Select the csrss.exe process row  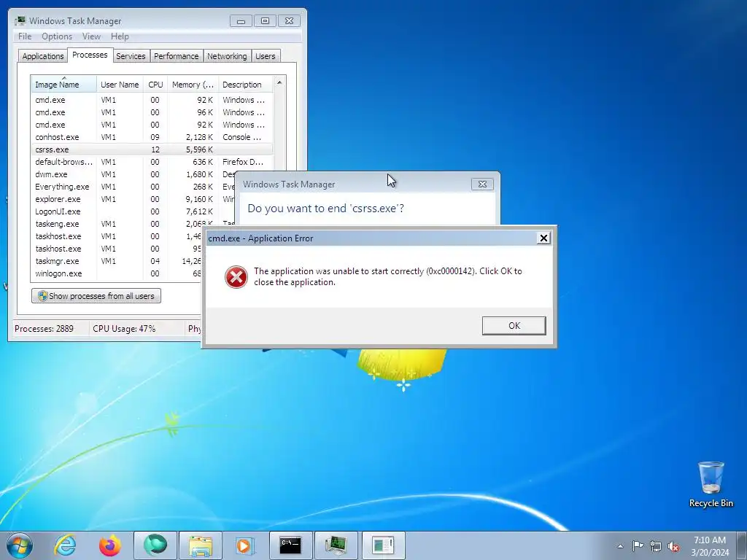152,149
